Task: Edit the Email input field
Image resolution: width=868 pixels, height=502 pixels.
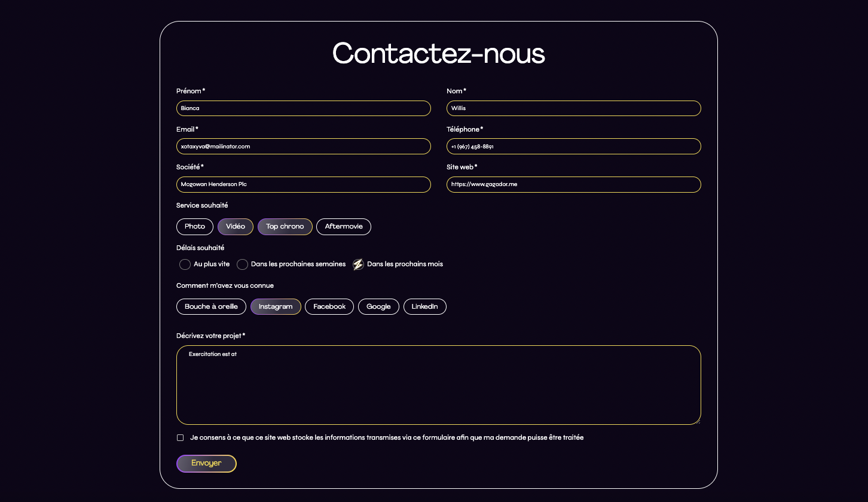Action: tap(304, 147)
